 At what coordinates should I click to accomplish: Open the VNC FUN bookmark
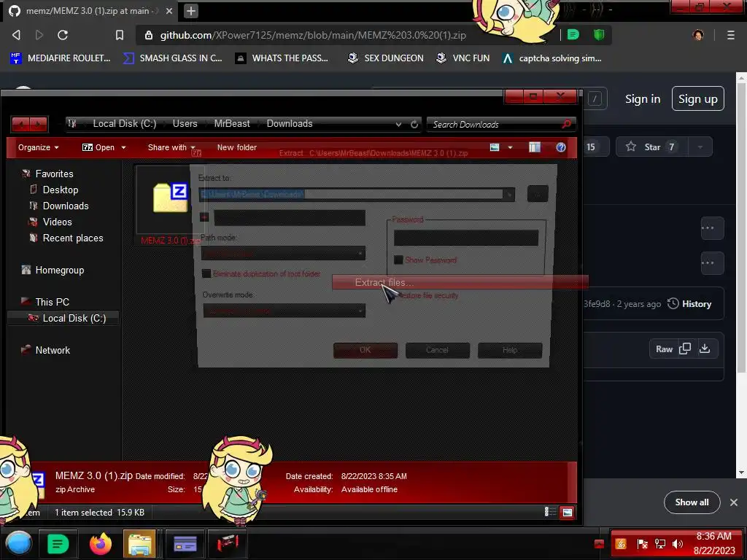click(x=463, y=58)
